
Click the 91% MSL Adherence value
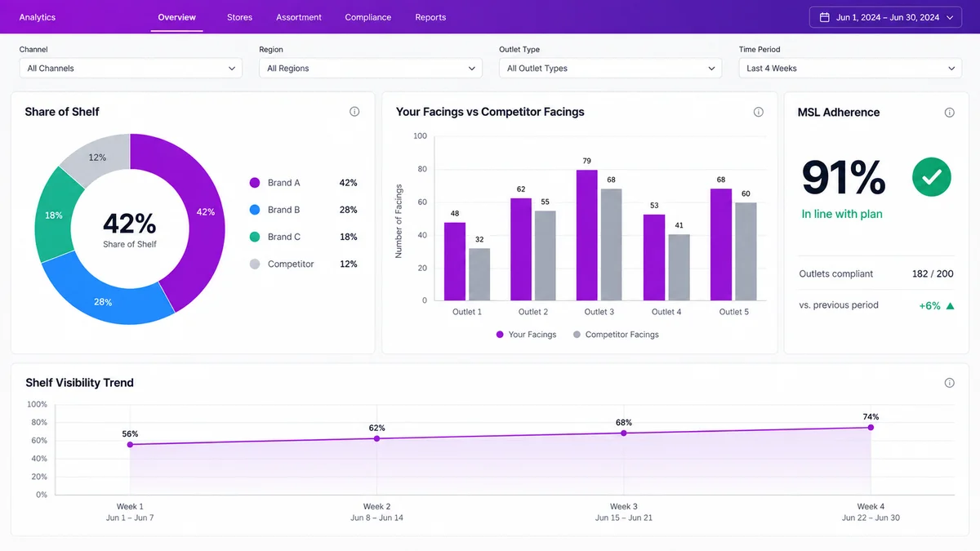844,177
